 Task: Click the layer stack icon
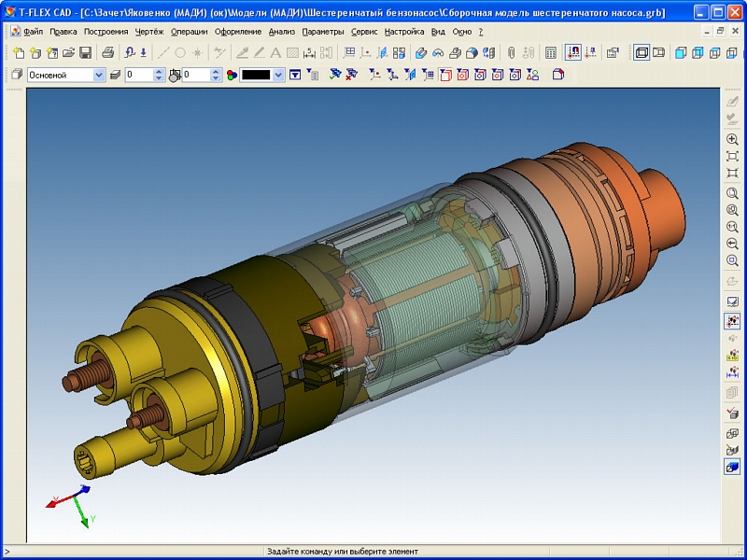[115, 75]
